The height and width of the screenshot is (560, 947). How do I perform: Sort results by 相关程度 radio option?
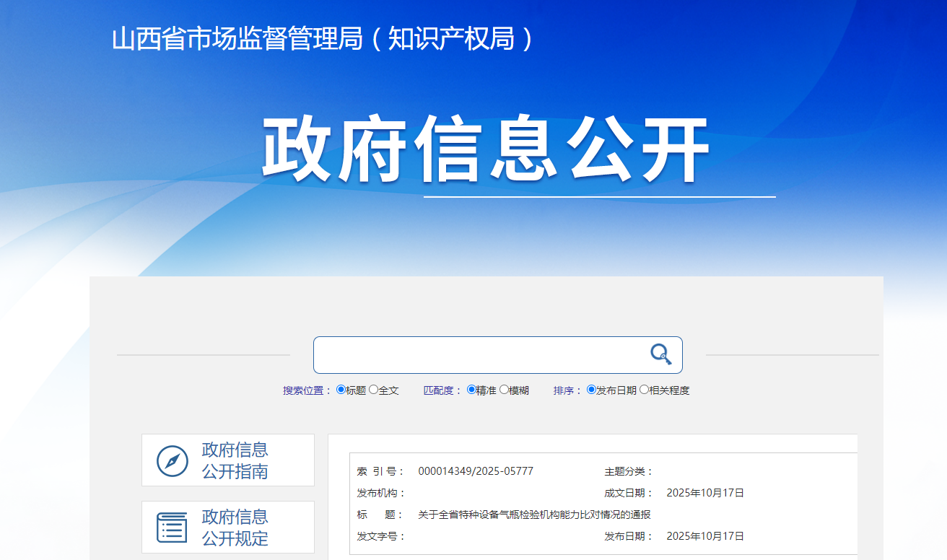644,390
